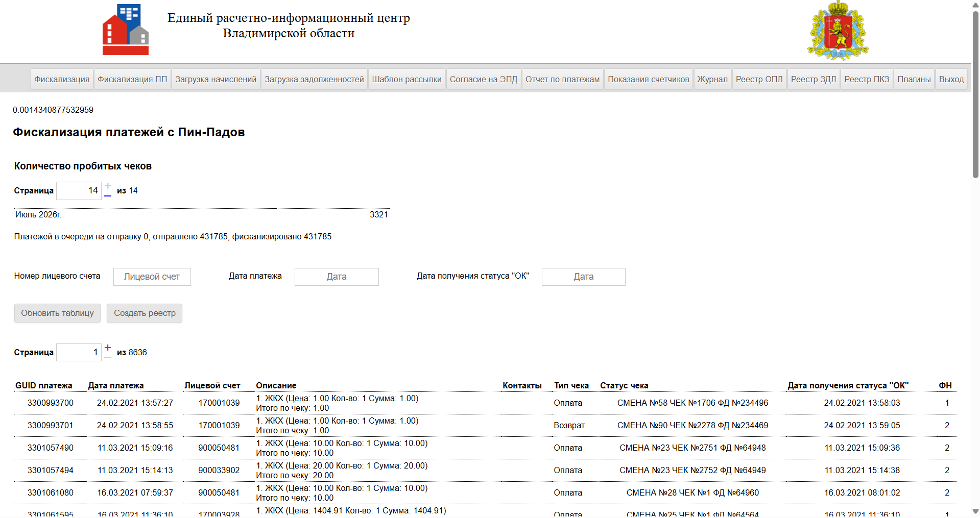The image size is (980, 518).
Task: Click the Vladimir region coat of arms
Action: point(838,31)
